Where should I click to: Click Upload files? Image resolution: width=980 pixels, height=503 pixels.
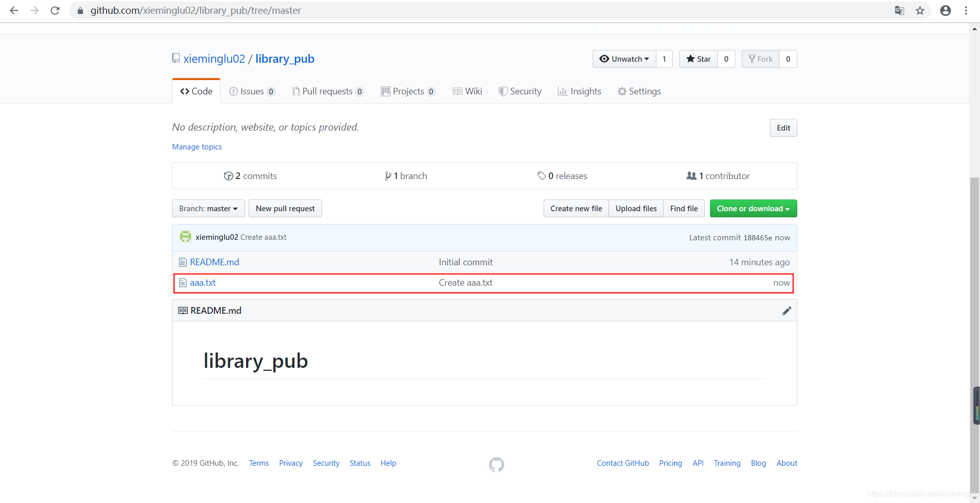[636, 209]
